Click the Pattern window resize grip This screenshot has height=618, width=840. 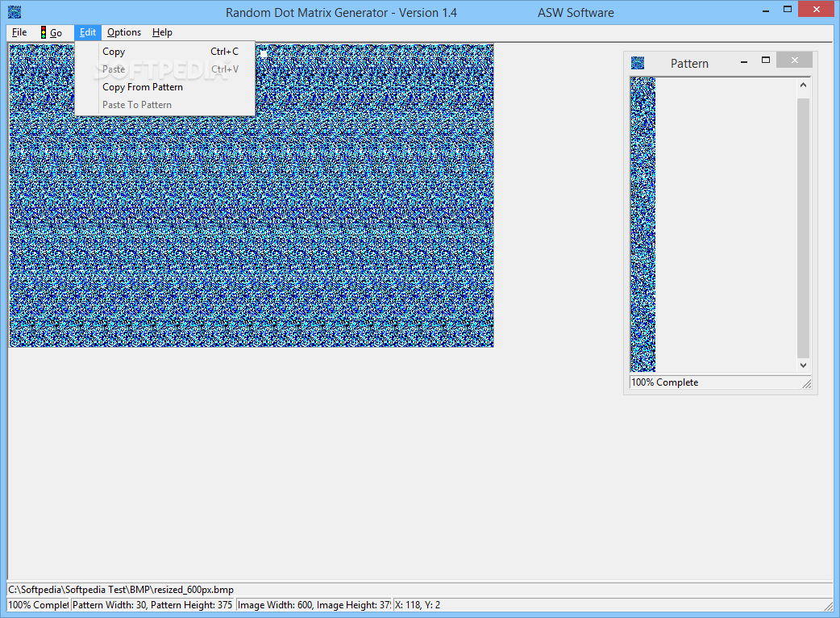click(807, 383)
